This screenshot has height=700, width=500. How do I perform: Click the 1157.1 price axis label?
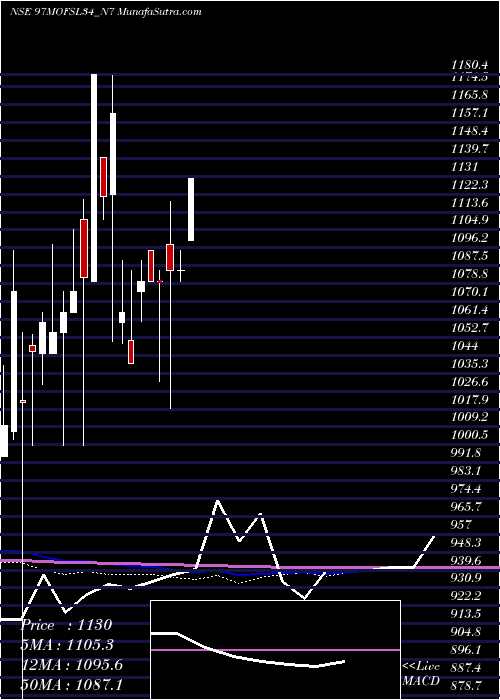pyautogui.click(x=469, y=113)
